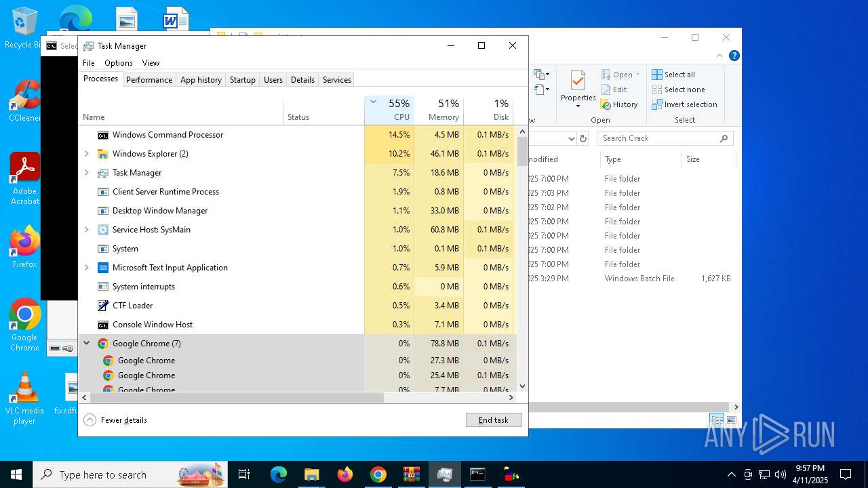Expand the Task Manager process group
Image resolution: width=868 pixels, height=488 pixels.
pyautogui.click(x=87, y=173)
